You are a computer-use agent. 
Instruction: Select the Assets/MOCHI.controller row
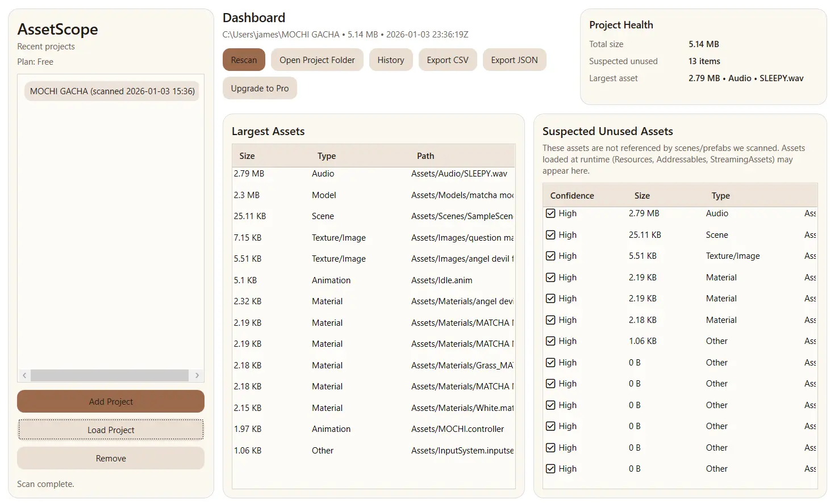(x=374, y=429)
